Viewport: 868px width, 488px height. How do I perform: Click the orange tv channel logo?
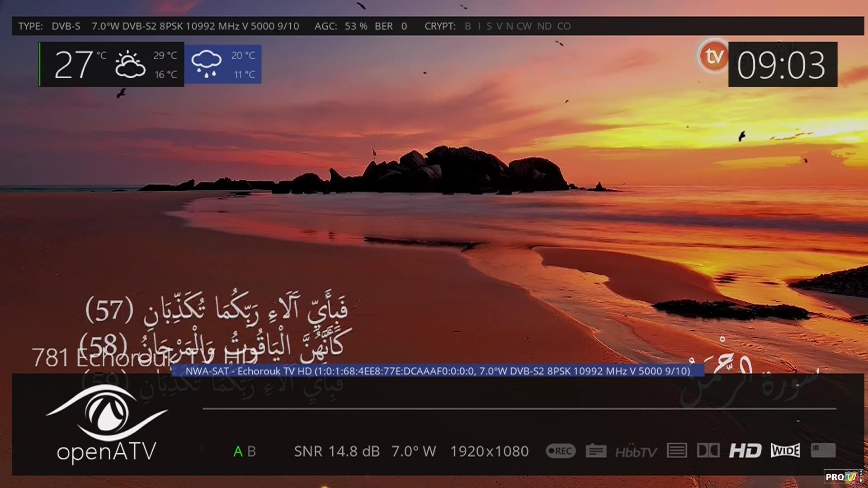[x=713, y=57]
